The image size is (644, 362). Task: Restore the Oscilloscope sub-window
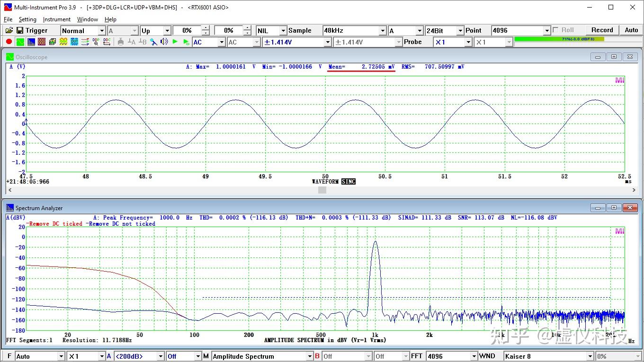[614, 57]
